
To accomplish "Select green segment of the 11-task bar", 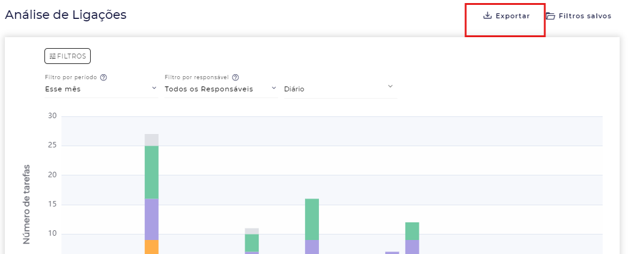I will tap(251, 242).
